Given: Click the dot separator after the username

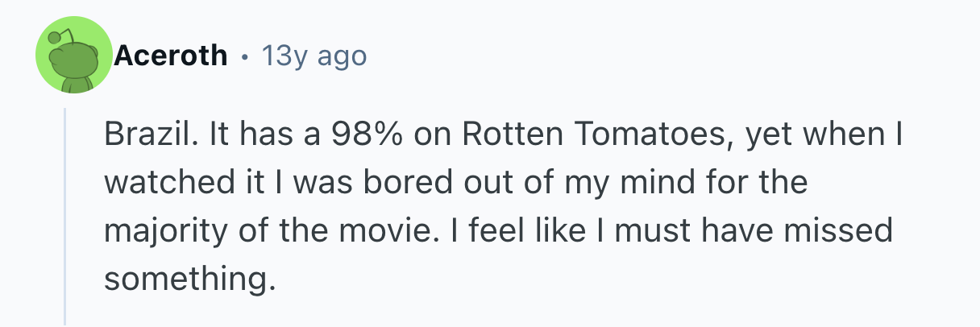Looking at the screenshot, I should [x=244, y=56].
